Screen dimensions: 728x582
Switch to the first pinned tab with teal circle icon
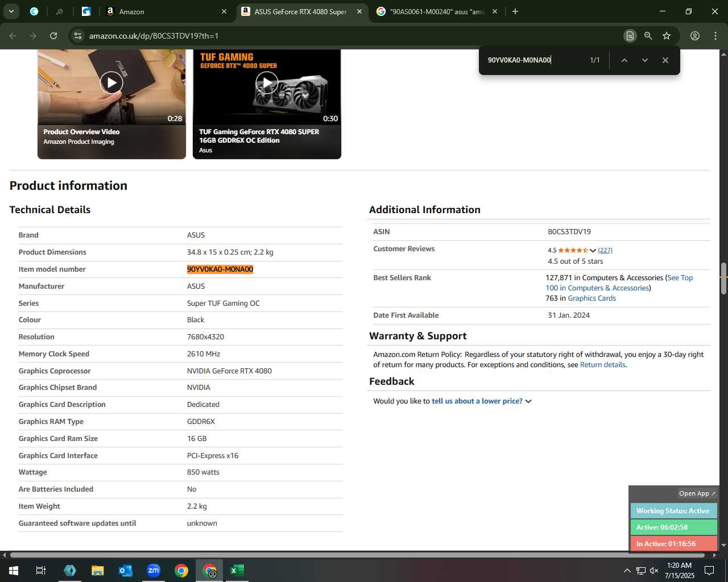coord(34,11)
